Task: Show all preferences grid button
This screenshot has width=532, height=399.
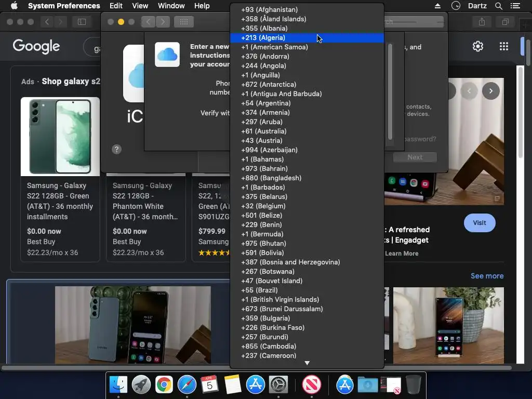Action: [x=184, y=22]
